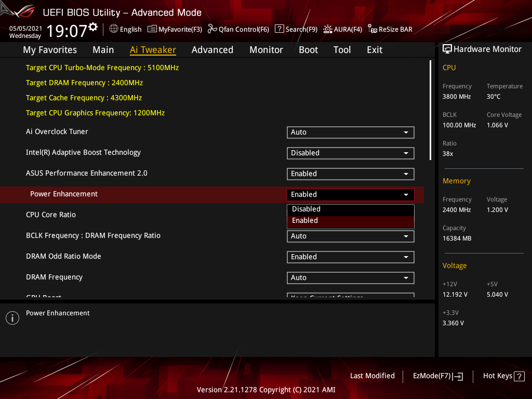The width and height of the screenshot is (532, 399).
Task: Select ASUS Performance Enhancement 2.0 label
Action: tap(87, 174)
